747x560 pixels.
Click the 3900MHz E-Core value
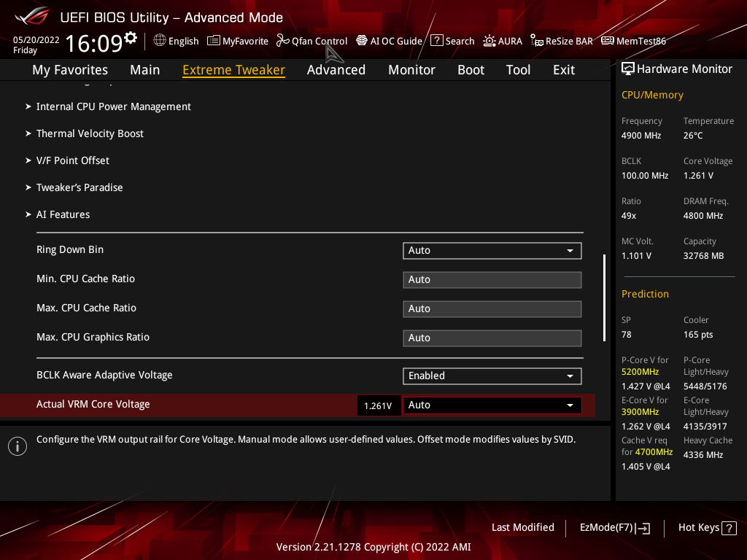coord(640,412)
